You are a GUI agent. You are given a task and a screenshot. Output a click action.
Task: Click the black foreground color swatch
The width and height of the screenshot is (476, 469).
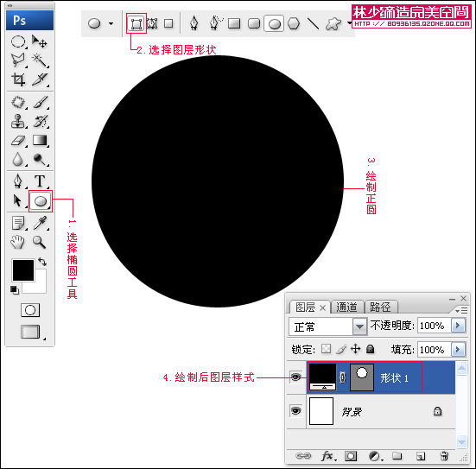coord(23,269)
